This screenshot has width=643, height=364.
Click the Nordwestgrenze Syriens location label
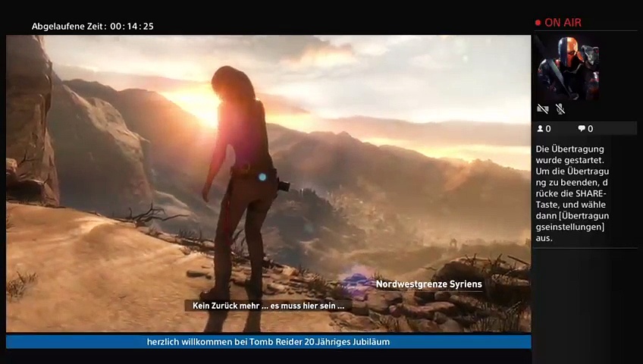(428, 284)
